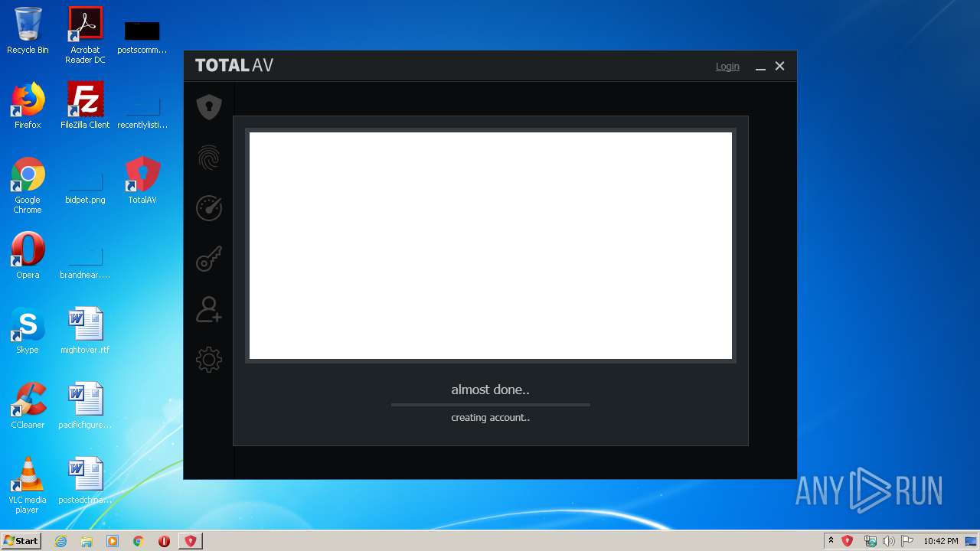Open the key password vault section

(x=209, y=259)
